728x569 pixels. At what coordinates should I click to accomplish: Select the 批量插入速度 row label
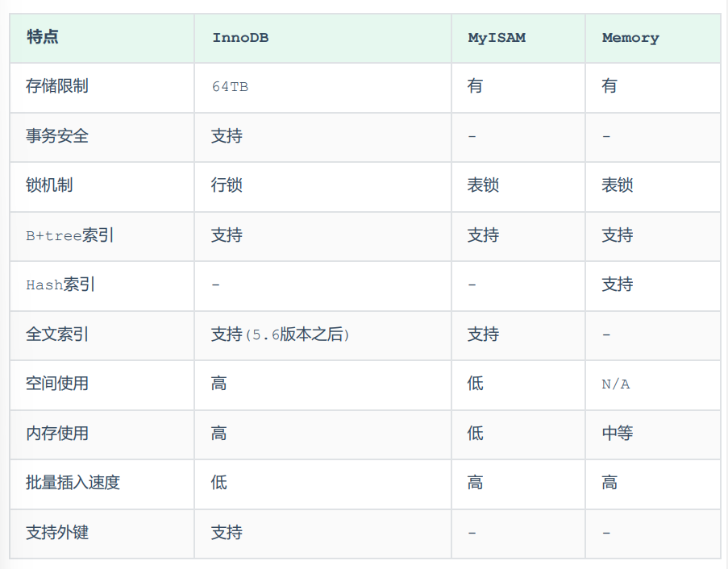point(73,483)
